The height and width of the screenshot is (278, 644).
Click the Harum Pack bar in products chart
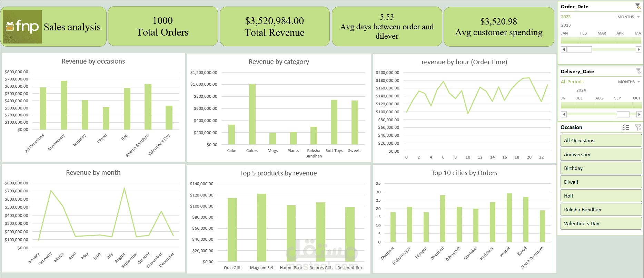[x=291, y=233]
